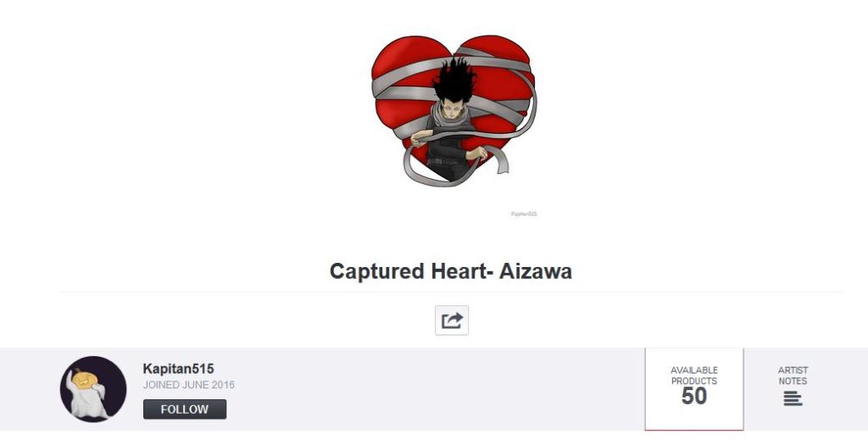This screenshot has height=440, width=868.
Task: Follow the artist Kapitan515
Action: tap(185, 409)
